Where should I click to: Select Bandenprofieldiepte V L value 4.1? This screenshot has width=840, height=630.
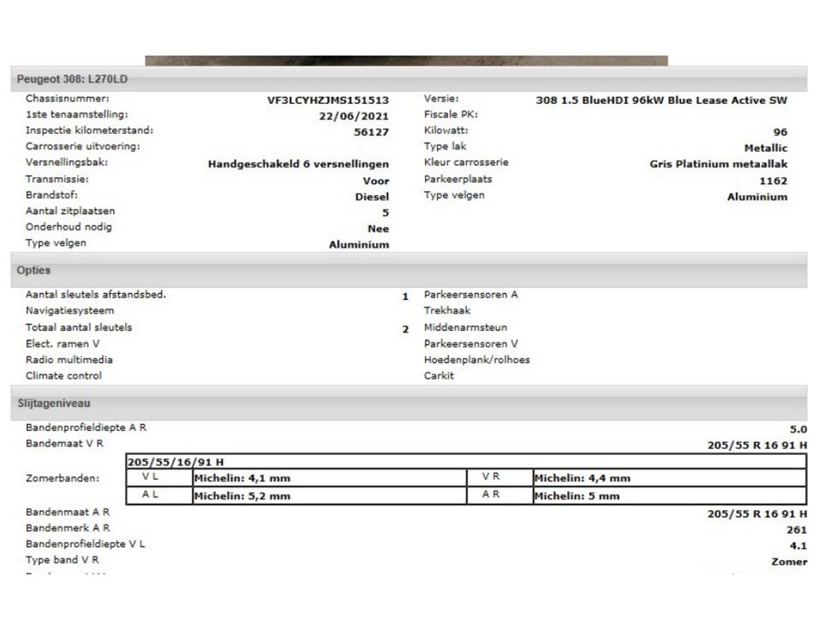pos(798,546)
